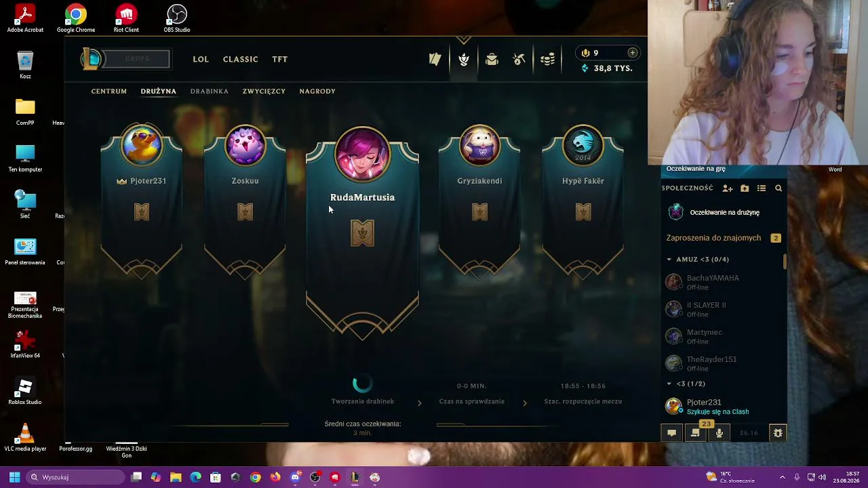Switch to the TFT tab
This screenshot has width=868, height=488.
tap(280, 60)
